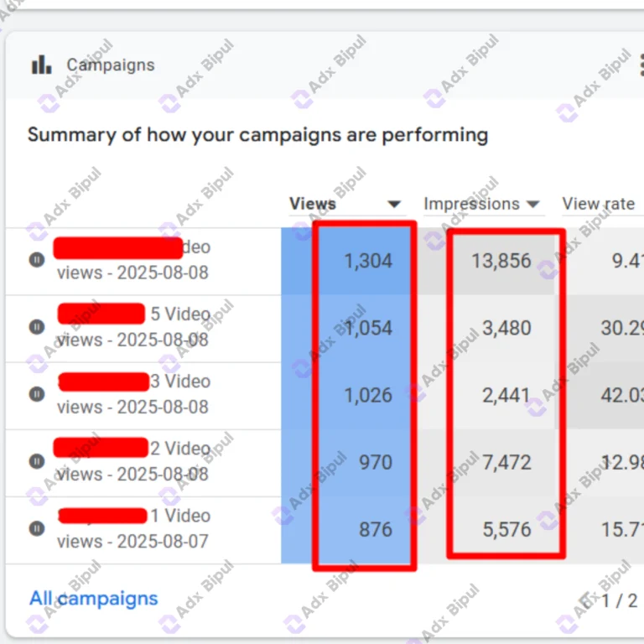The height and width of the screenshot is (644, 644).
Task: Go to previous page of campaigns
Action: click(x=586, y=600)
